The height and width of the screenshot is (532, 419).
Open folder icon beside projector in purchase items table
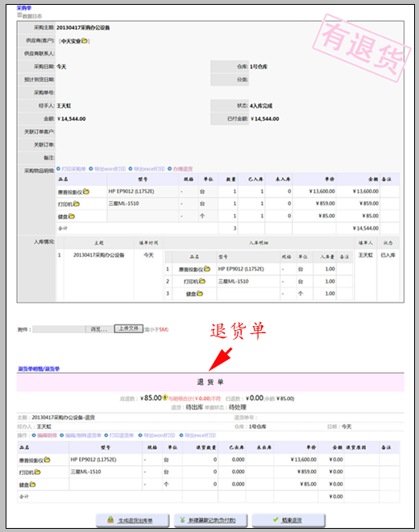click(86, 192)
